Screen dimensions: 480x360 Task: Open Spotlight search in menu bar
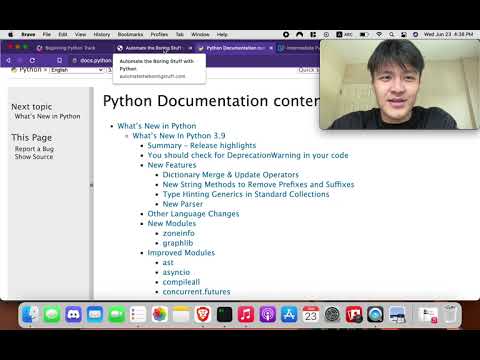[x=391, y=34]
